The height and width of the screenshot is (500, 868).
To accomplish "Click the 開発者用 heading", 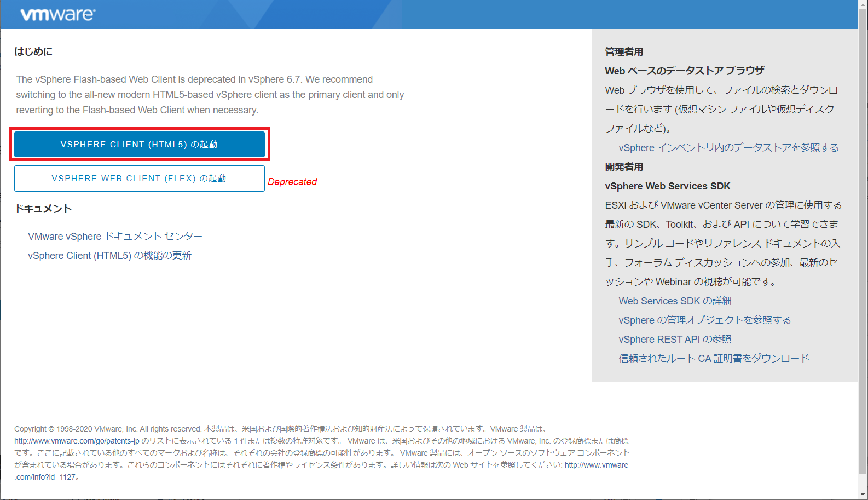I will pos(624,166).
